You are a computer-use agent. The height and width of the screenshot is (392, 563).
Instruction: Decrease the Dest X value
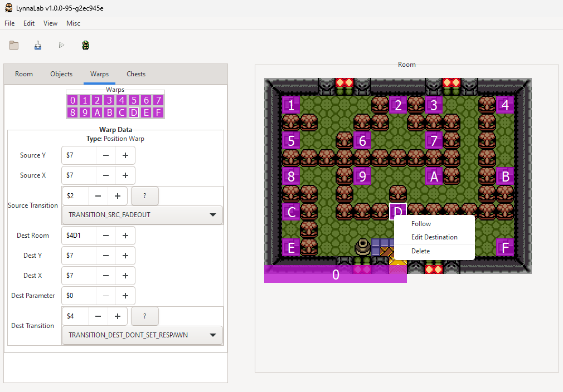106,276
